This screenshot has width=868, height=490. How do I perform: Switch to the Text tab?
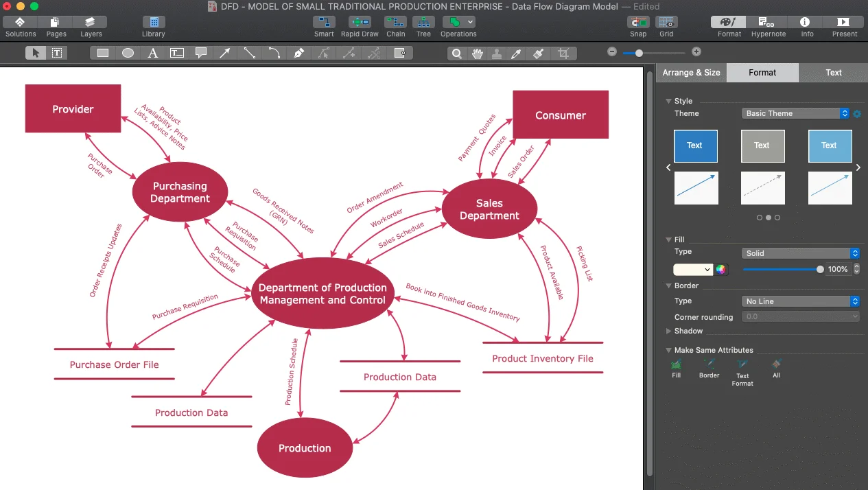coord(833,73)
